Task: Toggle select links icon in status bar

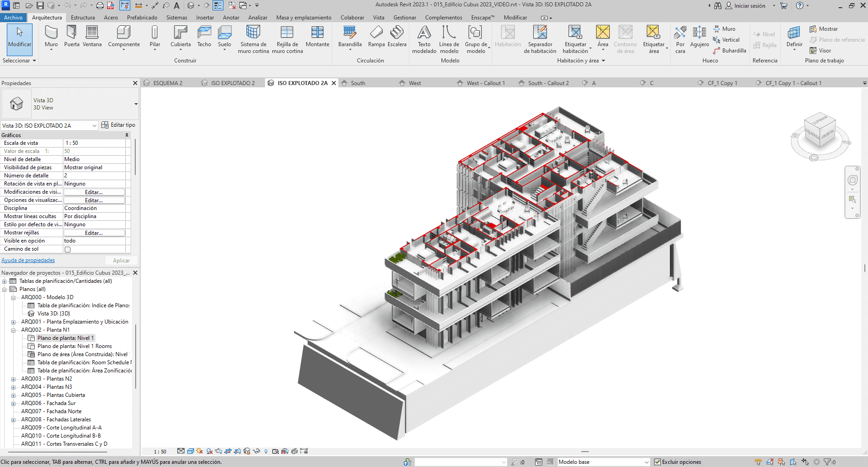Action: click(758, 462)
